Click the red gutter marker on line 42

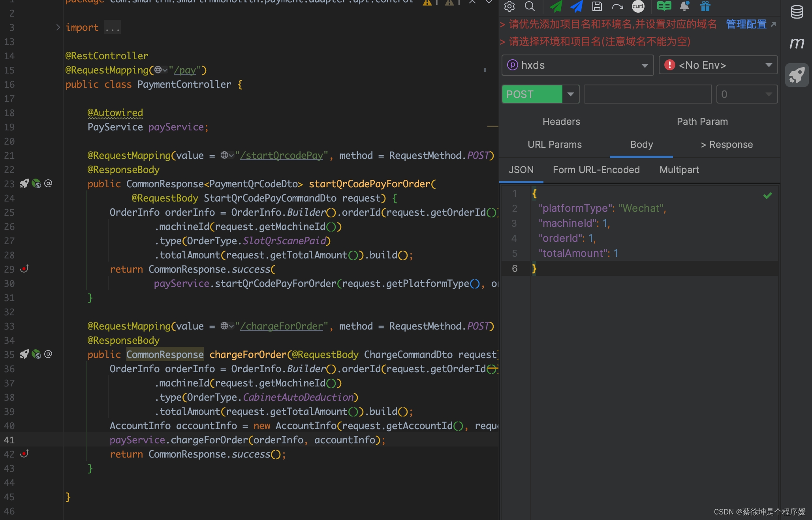24,454
